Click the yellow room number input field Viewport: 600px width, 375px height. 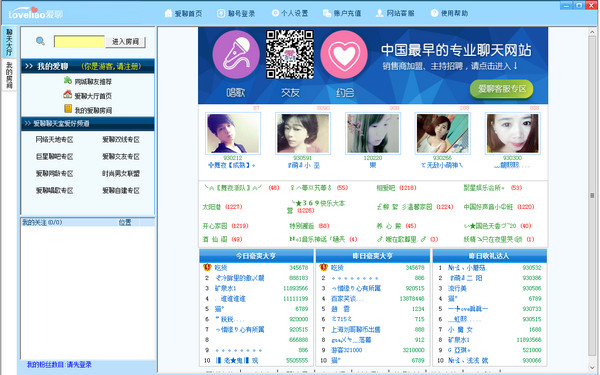[79, 41]
